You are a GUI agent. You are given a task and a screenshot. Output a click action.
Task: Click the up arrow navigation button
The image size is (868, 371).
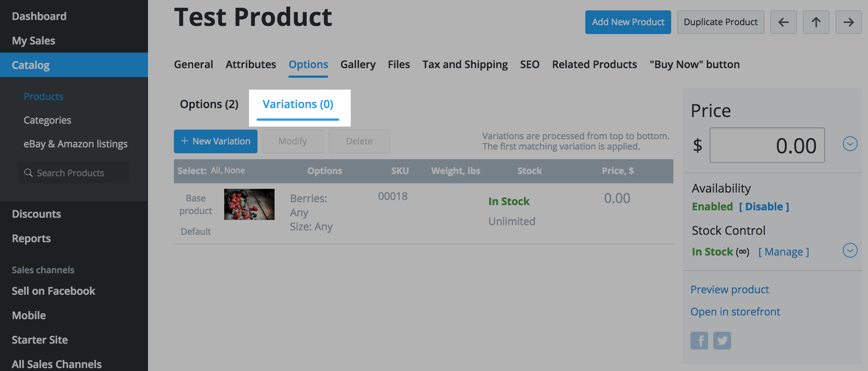(x=816, y=22)
